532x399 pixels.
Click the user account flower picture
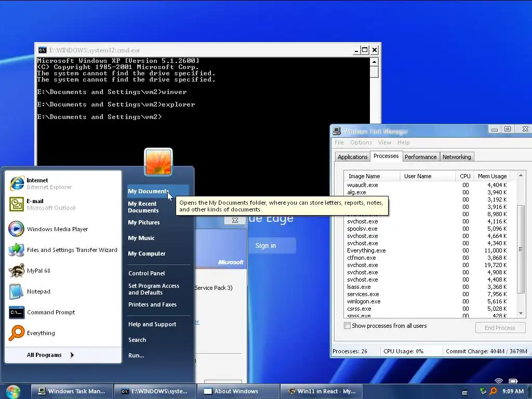click(x=158, y=162)
